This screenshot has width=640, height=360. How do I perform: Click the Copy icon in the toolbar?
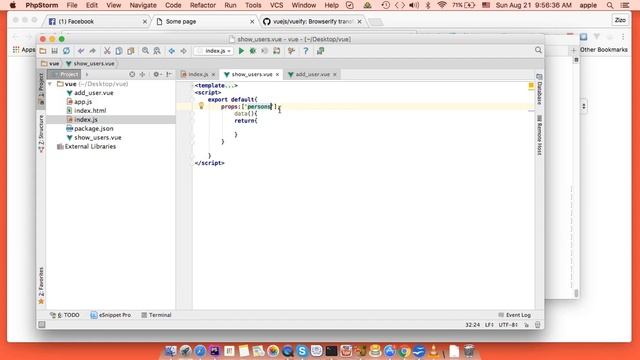coord(119,51)
